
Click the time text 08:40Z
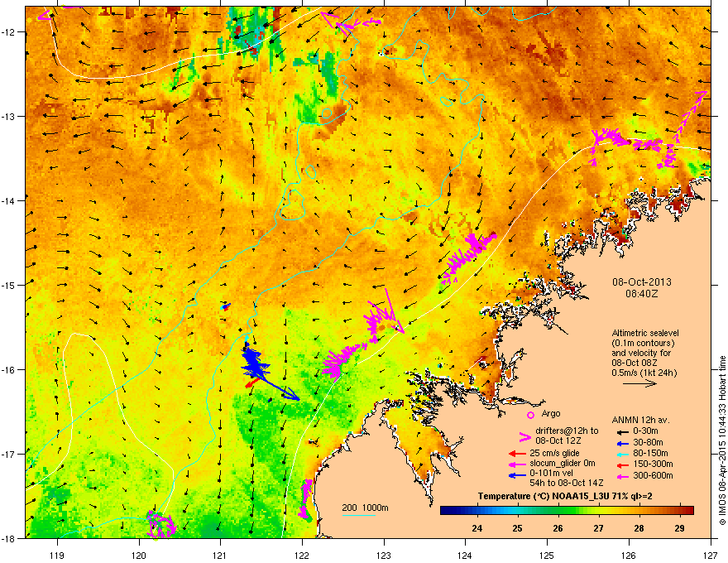[642, 294]
